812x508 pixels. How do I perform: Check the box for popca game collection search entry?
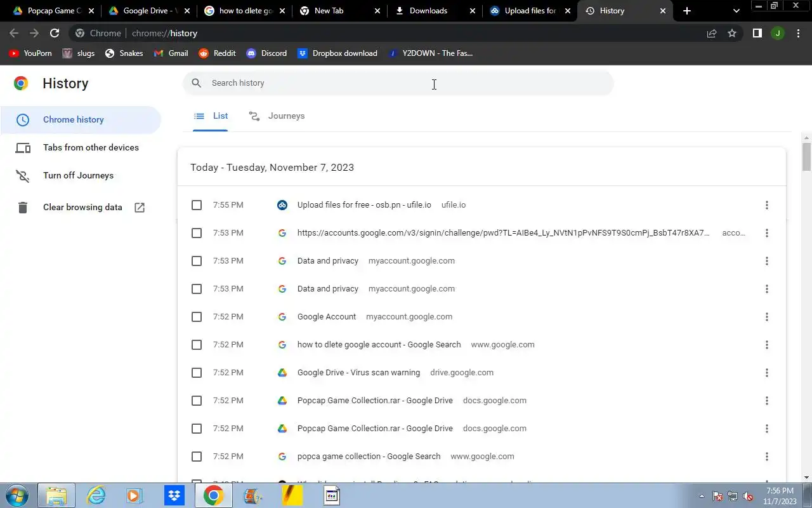click(197, 457)
